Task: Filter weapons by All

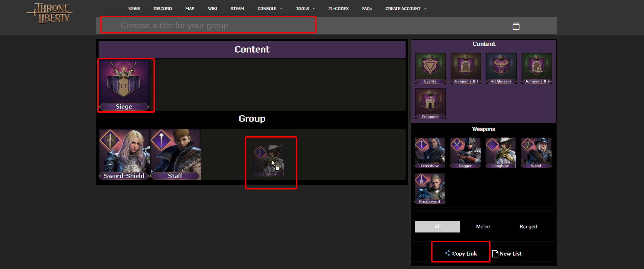Action: coord(437,227)
